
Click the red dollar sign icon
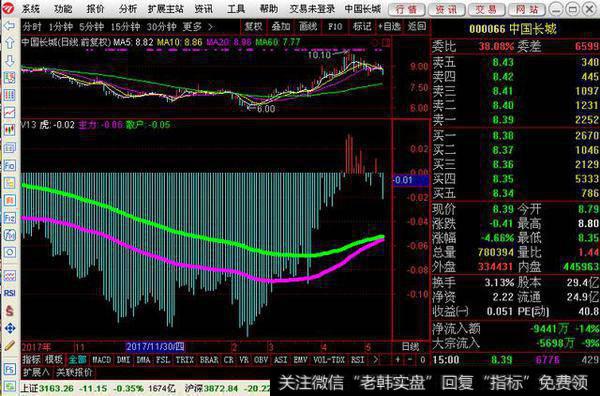9,311
